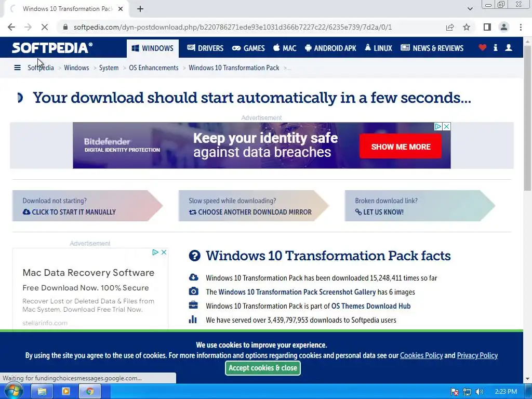Open the Games section

coord(248,48)
